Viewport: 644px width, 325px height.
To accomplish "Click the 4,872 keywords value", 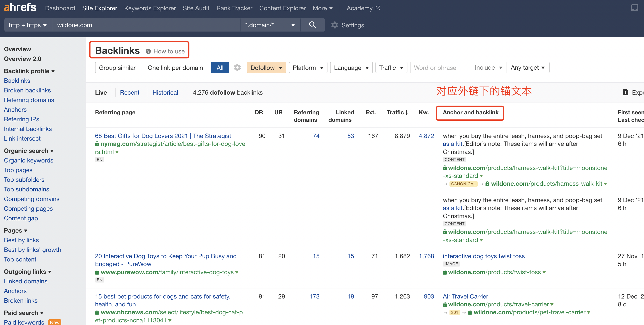I will 426,136.
